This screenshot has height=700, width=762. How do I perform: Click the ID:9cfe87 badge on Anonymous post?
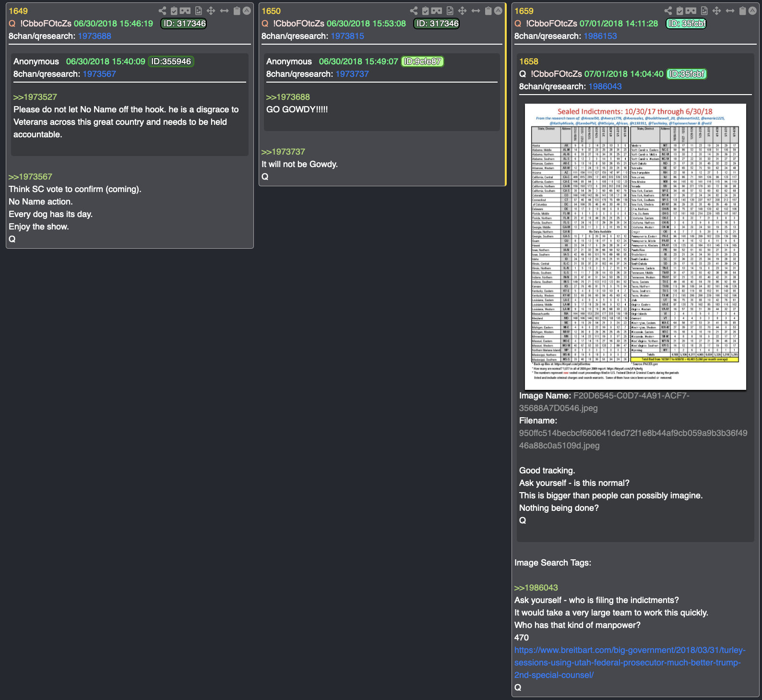422,61
